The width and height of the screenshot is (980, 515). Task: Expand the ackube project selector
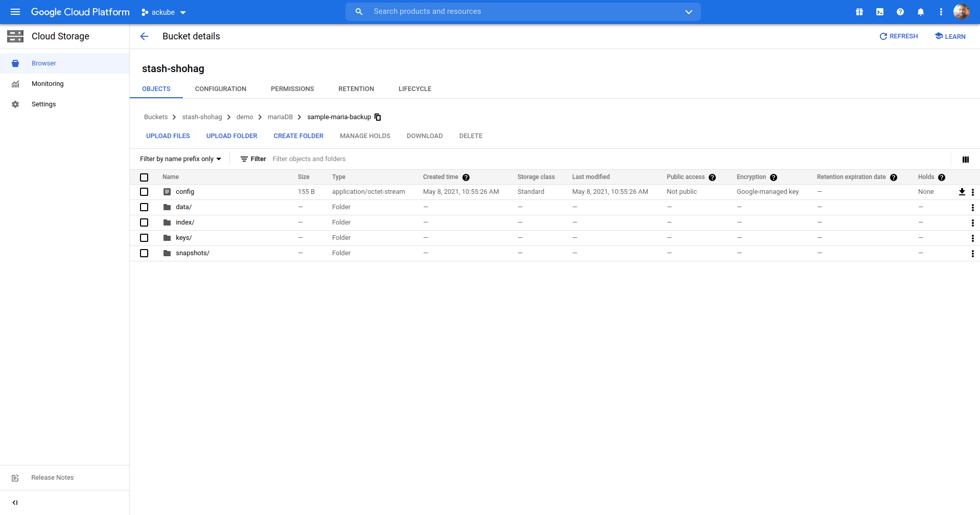[164, 12]
